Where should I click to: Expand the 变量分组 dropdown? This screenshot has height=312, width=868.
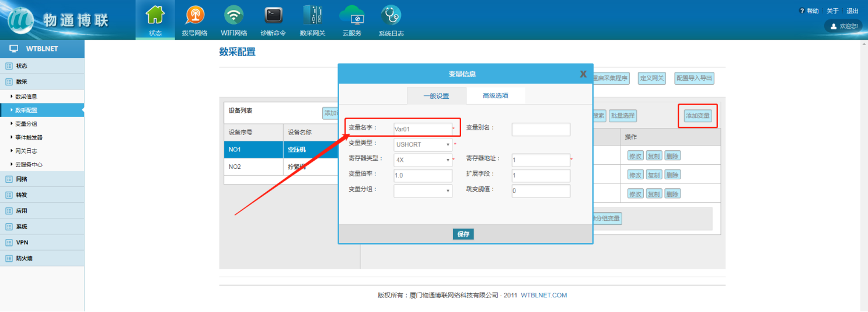pyautogui.click(x=423, y=190)
